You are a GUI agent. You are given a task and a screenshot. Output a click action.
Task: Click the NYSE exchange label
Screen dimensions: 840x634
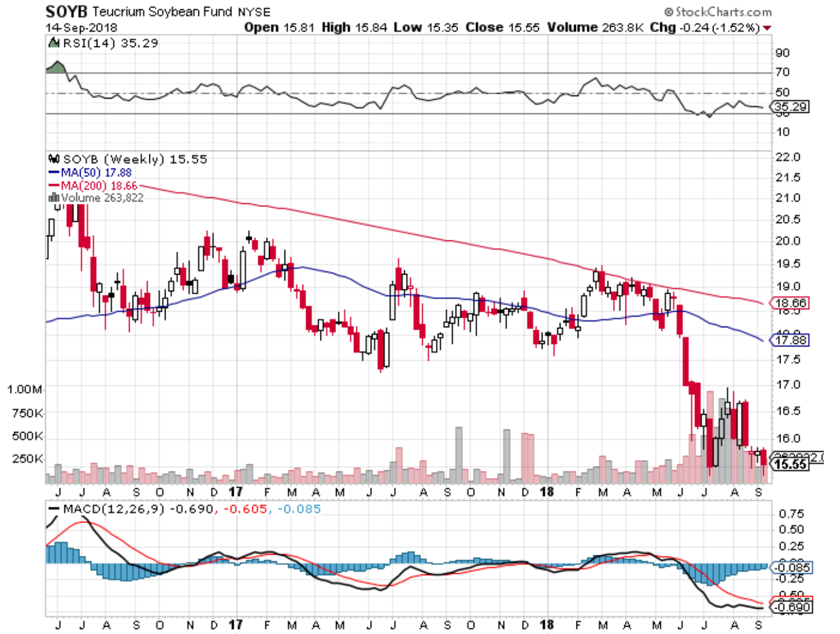pos(255,12)
